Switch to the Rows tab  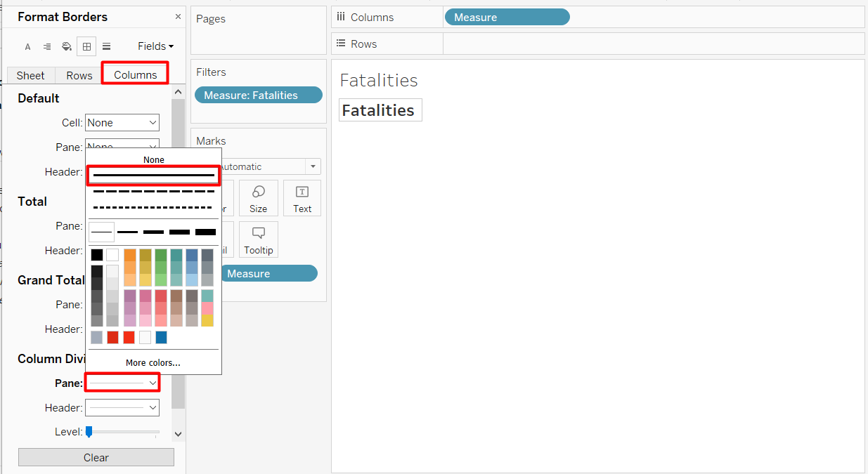79,75
